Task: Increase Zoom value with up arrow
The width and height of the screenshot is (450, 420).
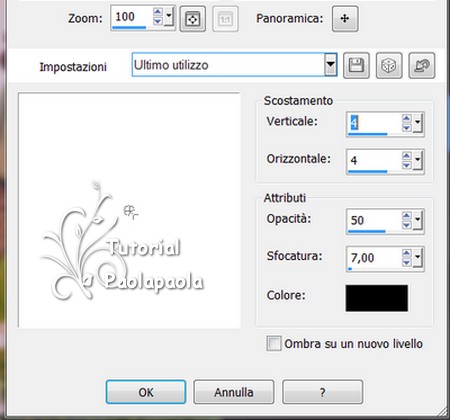Action: (158, 12)
